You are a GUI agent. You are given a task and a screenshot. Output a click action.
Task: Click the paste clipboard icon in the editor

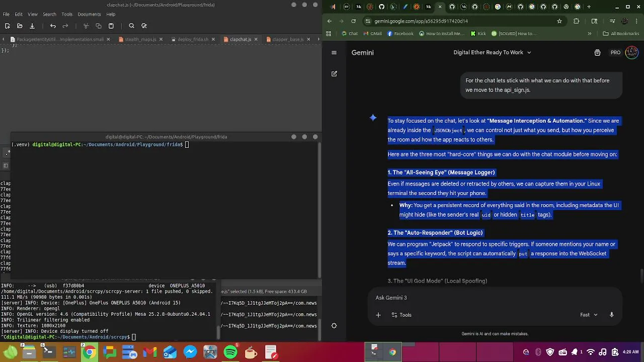[111, 26]
